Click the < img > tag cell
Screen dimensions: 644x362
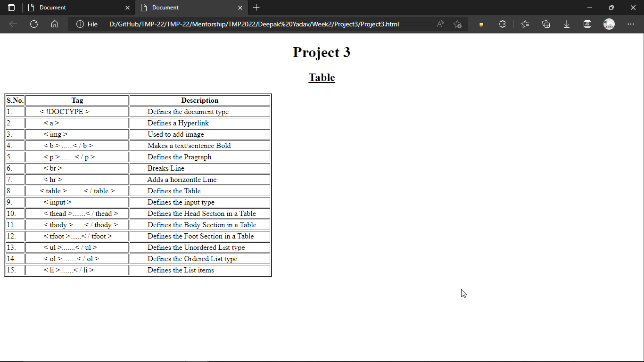point(77,134)
